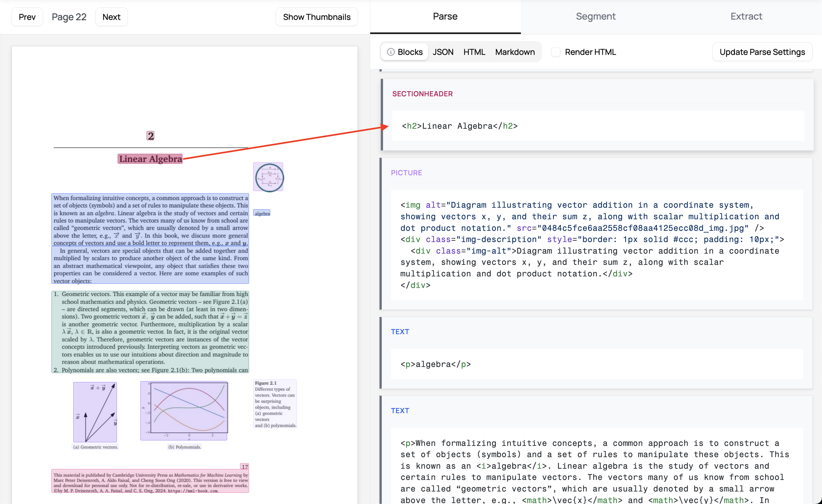Enable the Render HTML checkbox
This screenshot has height=504, width=822.
556,52
